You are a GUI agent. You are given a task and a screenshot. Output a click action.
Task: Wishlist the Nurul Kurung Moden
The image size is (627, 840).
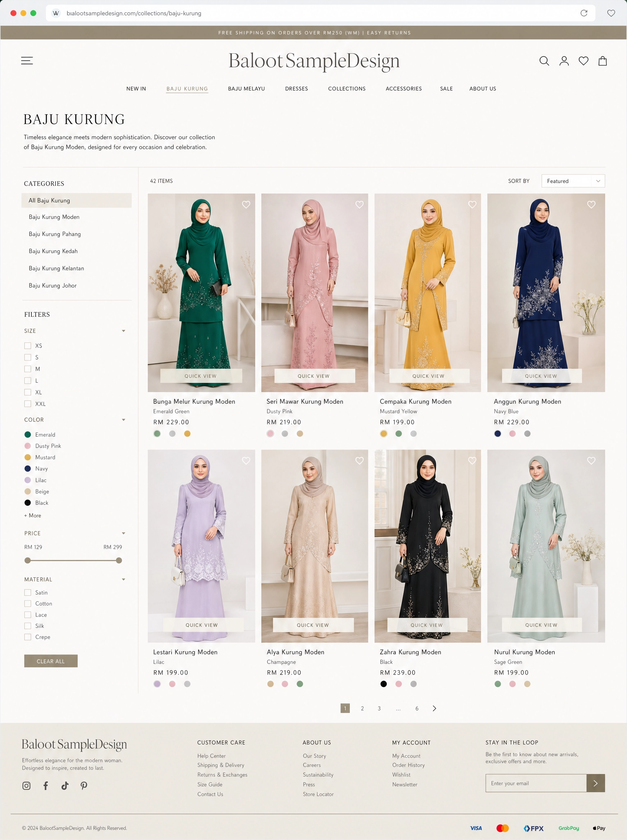pos(591,460)
